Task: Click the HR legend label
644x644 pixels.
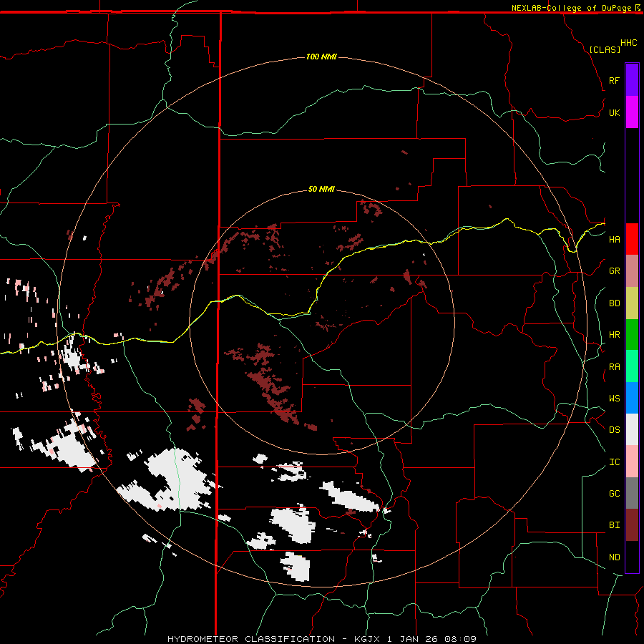Action: coord(614,335)
